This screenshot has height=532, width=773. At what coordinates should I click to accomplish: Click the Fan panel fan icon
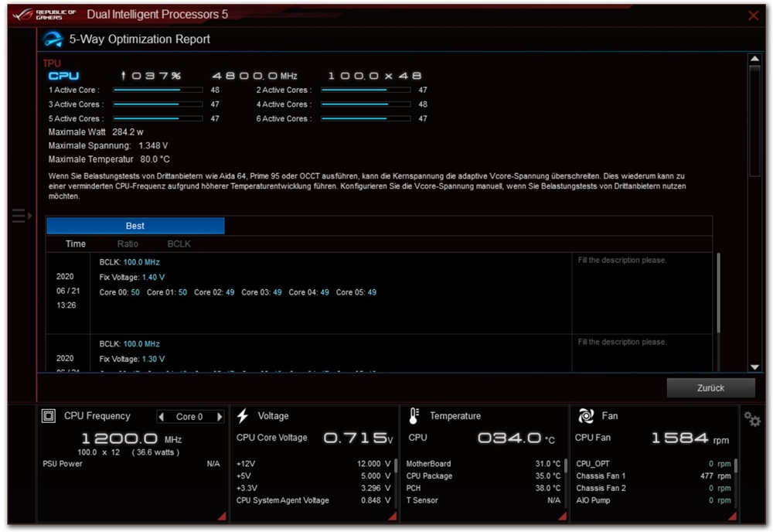click(x=586, y=416)
